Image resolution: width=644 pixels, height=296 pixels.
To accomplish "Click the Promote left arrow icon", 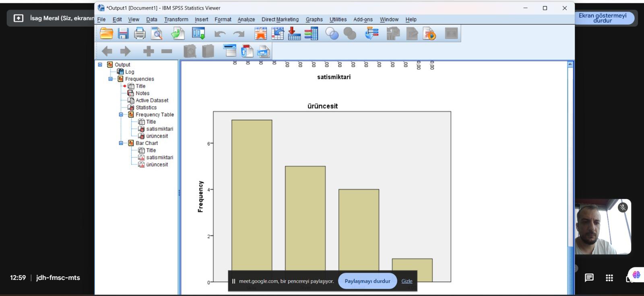I will pos(107,51).
